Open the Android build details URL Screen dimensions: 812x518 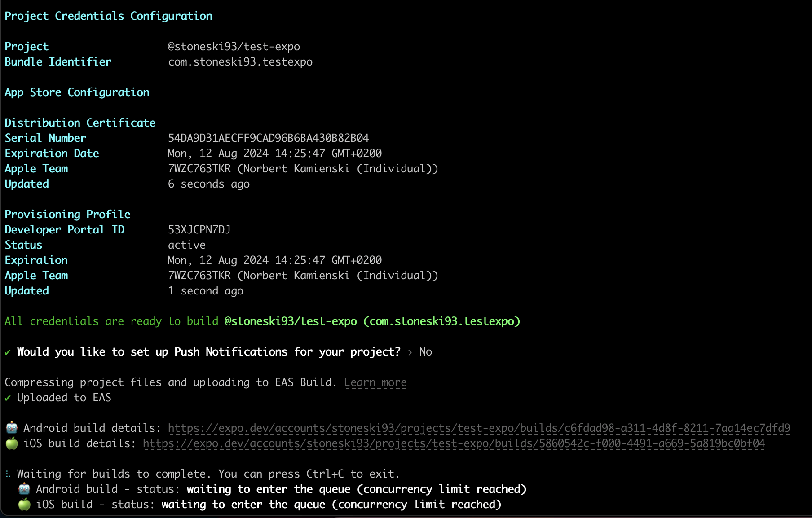click(x=479, y=428)
